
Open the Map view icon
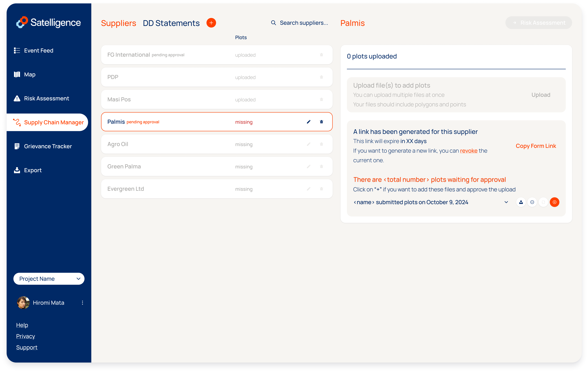point(17,74)
